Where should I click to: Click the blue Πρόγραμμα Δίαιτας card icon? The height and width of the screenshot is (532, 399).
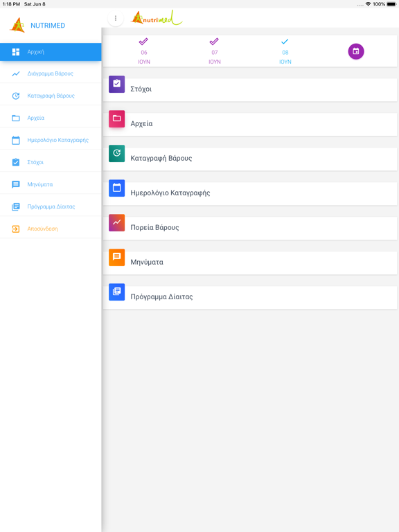[116, 292]
